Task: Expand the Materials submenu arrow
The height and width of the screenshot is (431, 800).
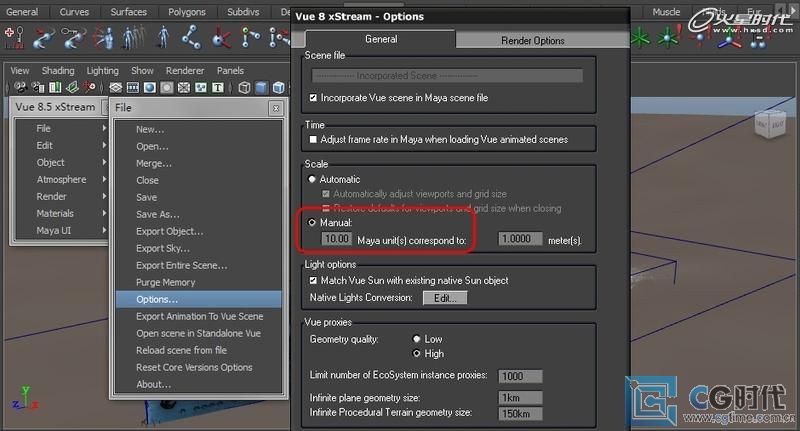Action: pos(104,213)
